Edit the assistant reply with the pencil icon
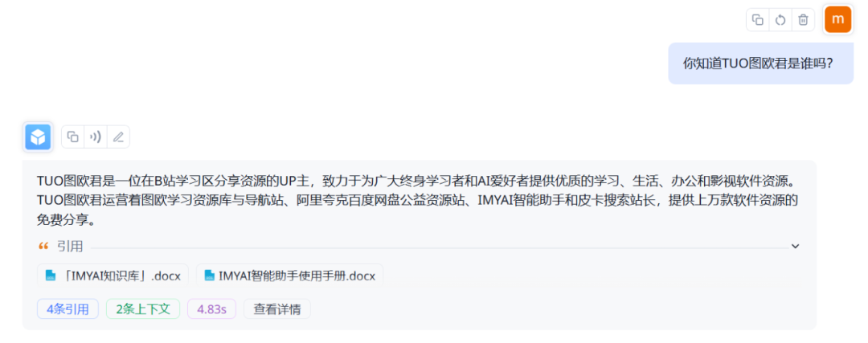868x343 pixels. point(118,137)
